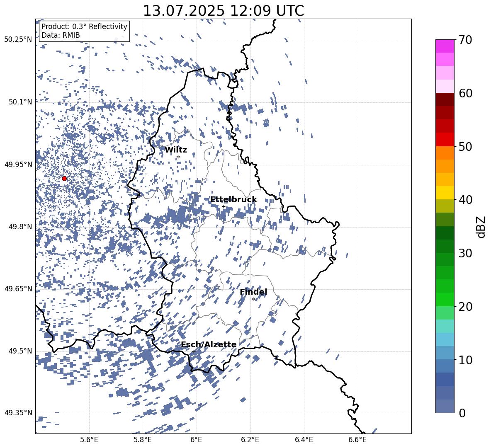This screenshot has height=448, width=491.
Task: Click colorbar tick label 60
Action: pyautogui.click(x=465, y=93)
